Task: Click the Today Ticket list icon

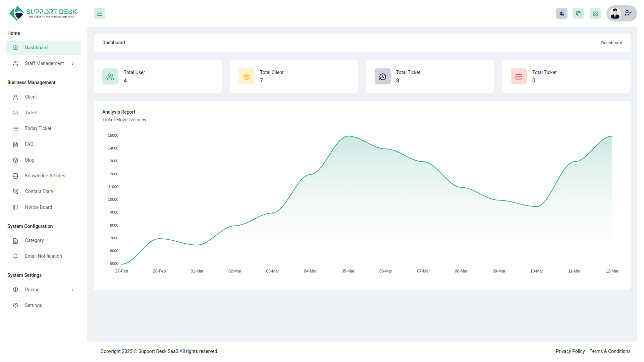Action: [15, 128]
